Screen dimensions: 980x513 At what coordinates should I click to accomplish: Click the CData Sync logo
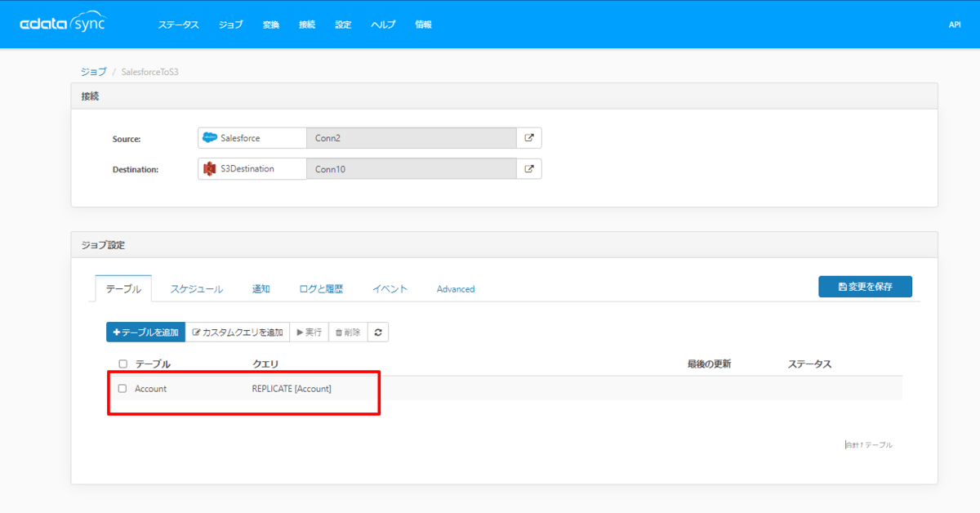pos(63,24)
